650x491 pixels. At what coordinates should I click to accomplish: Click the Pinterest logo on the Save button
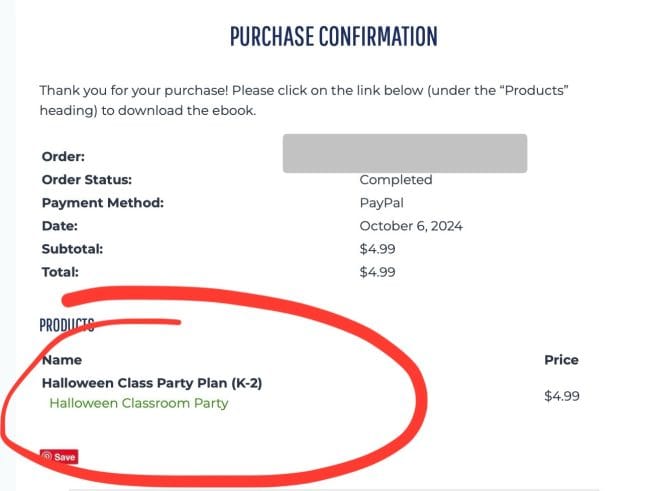pyautogui.click(x=47, y=456)
